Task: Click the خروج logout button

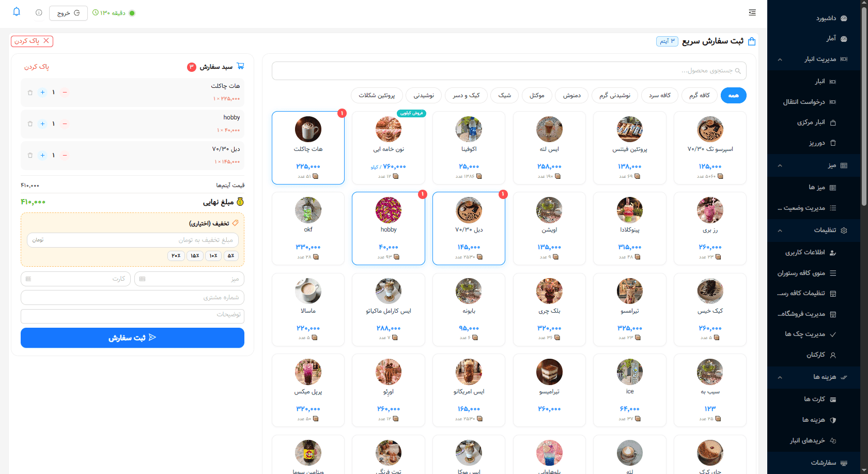Action: [x=69, y=13]
